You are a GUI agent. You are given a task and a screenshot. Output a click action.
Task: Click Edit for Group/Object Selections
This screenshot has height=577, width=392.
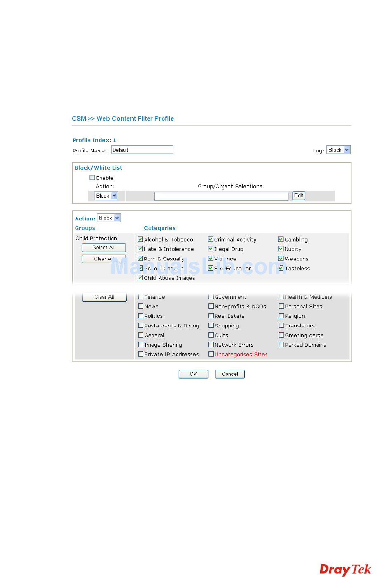pos(299,196)
